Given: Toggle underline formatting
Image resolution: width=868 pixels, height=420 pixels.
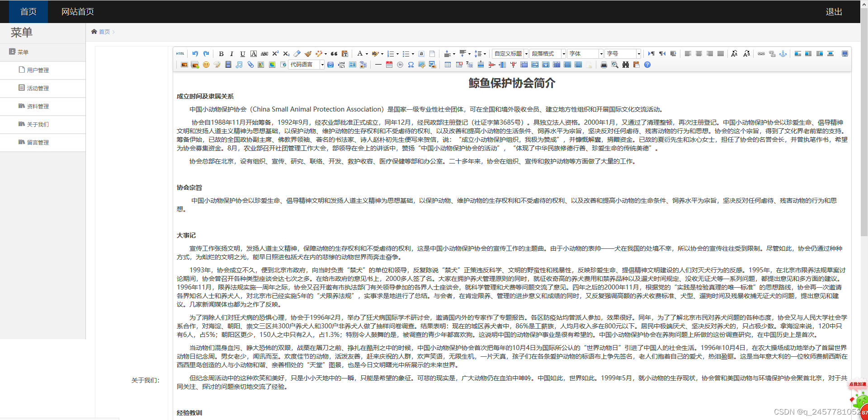Looking at the screenshot, I should [243, 54].
